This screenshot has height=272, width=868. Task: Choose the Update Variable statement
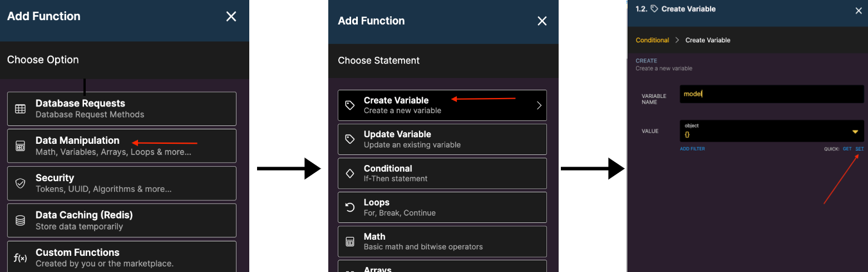(x=442, y=139)
